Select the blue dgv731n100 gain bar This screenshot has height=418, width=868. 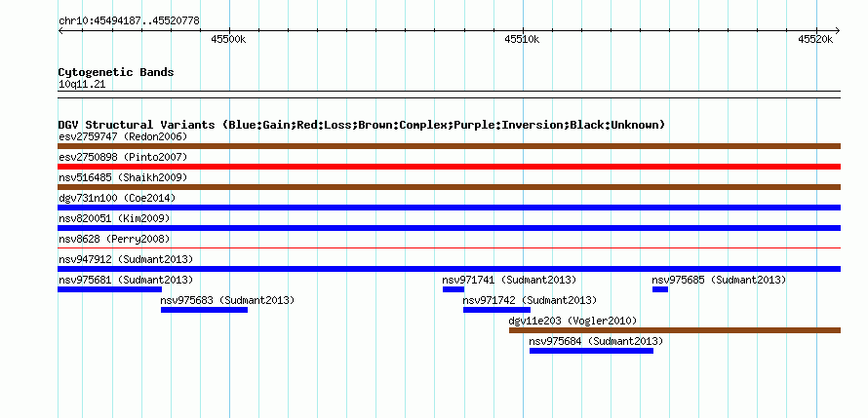pyautogui.click(x=449, y=208)
